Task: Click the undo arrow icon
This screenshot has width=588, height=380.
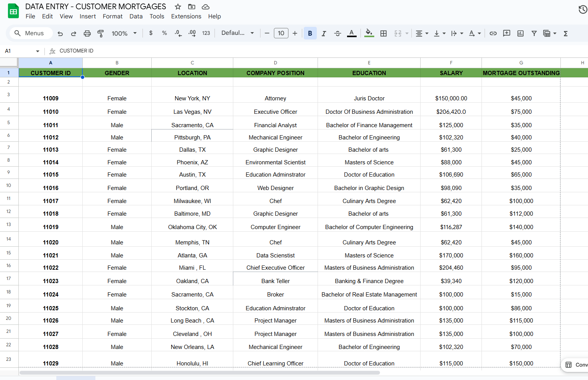Action: click(x=60, y=34)
